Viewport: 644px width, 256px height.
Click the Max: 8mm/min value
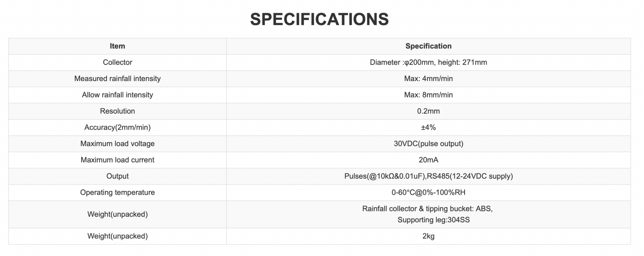click(428, 95)
